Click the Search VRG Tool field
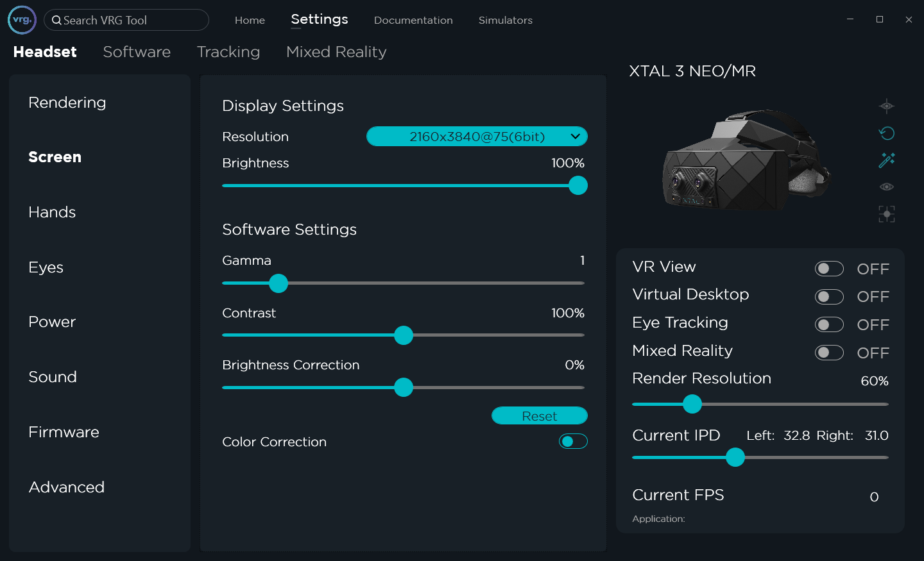The width and height of the screenshot is (924, 561). [126, 20]
